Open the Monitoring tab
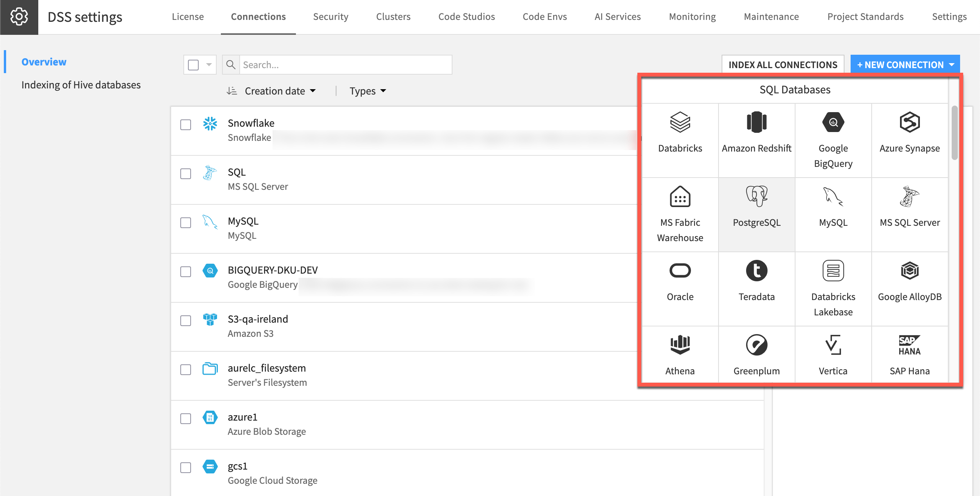Screen dimensions: 980x496 [x=692, y=17]
